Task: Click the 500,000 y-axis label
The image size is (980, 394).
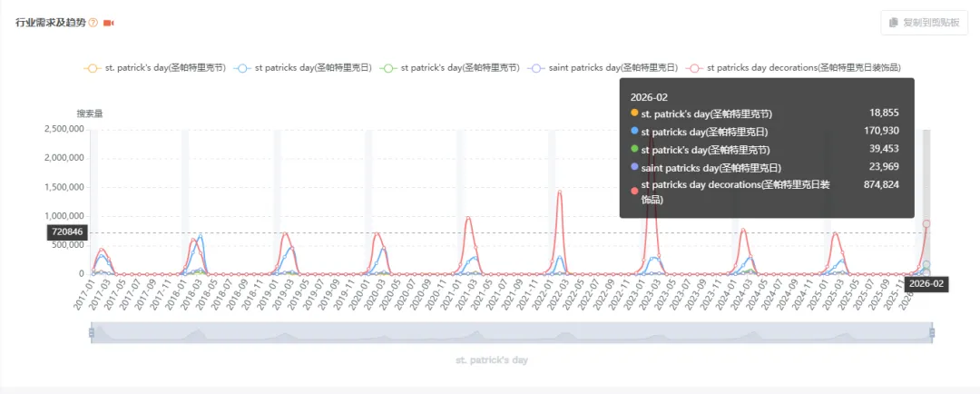Action: 67,244
